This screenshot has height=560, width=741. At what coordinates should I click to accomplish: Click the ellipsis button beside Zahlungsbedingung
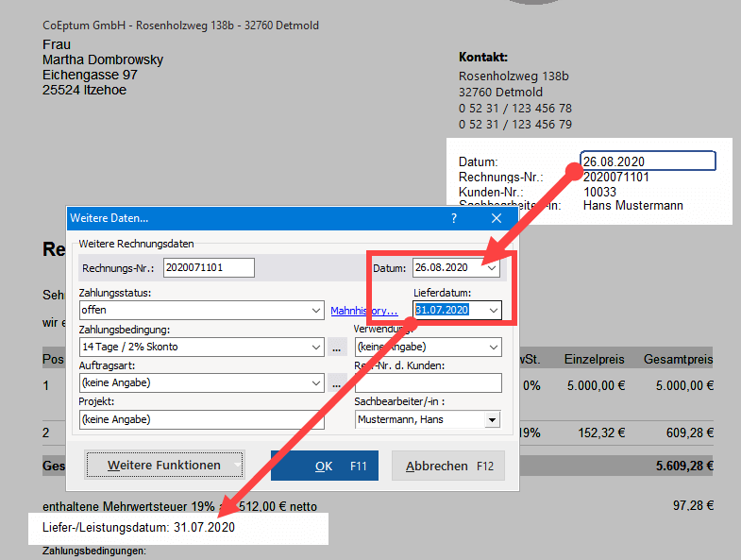[338, 347]
